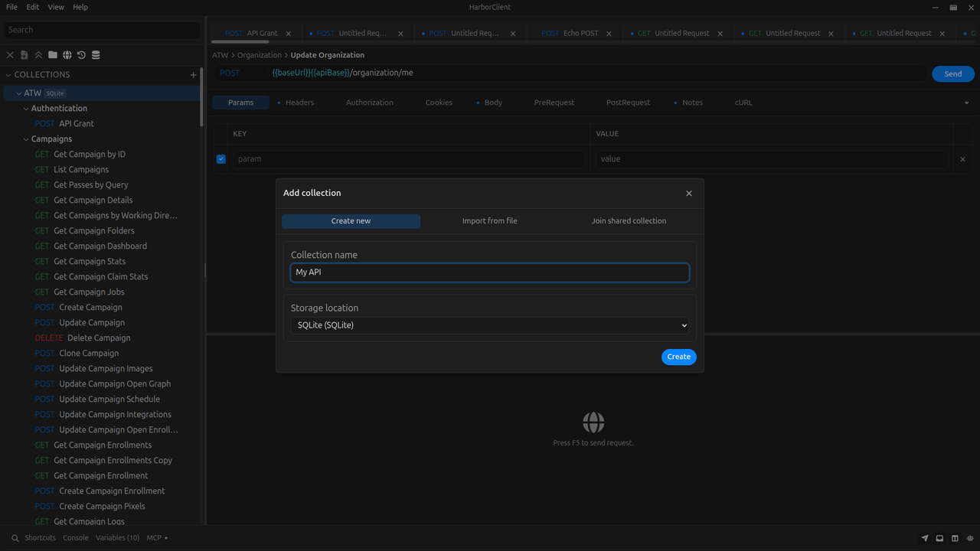Open the Help menu
Viewport: 980px width, 551px height.
tap(80, 7)
